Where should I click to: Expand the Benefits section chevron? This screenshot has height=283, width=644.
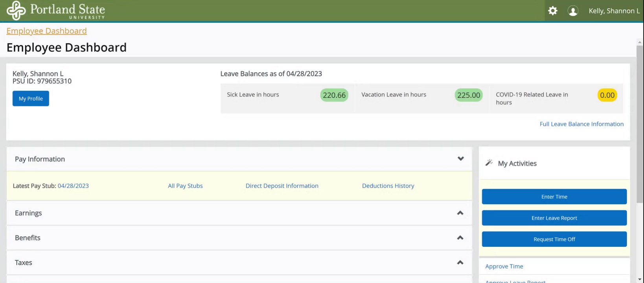pyautogui.click(x=460, y=238)
